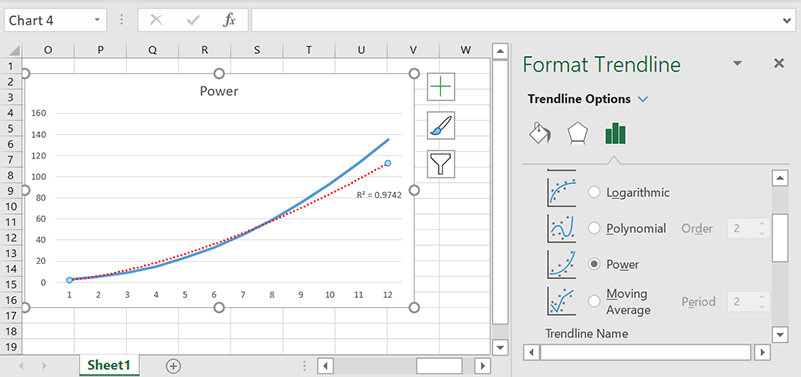Switch to Trendline Options bar chart tab

[x=616, y=134]
